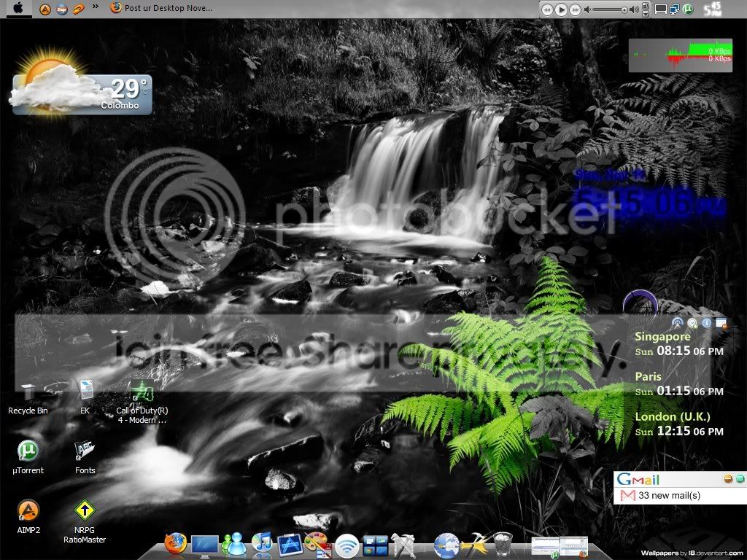Select the µTorrent desktop shortcut
747x560 pixels.
(x=28, y=457)
